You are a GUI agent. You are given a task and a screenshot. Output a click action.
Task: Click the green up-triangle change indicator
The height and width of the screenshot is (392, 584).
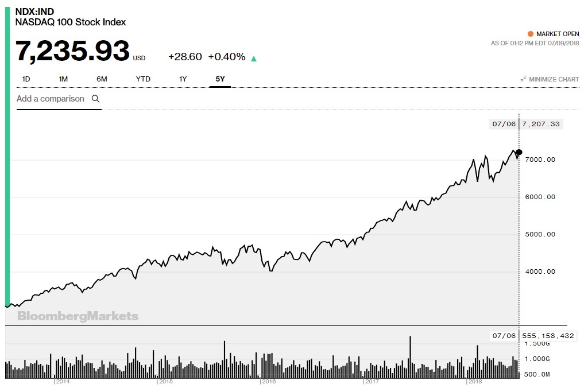point(254,58)
